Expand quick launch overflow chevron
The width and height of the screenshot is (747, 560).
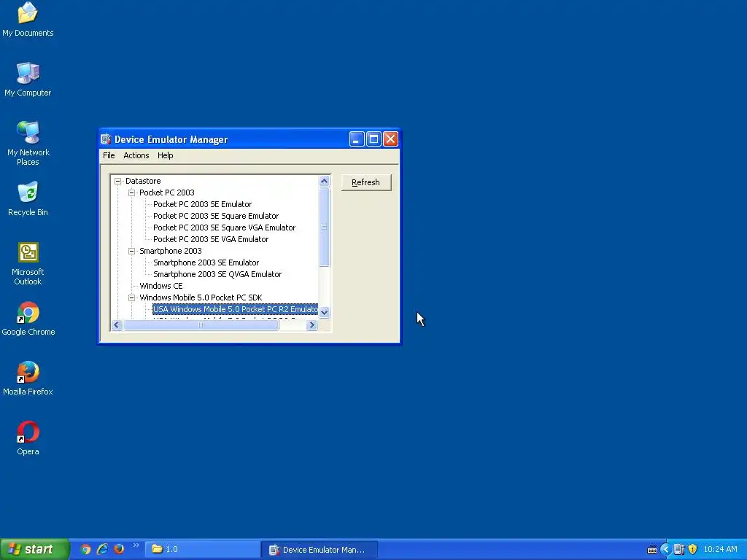click(136, 545)
